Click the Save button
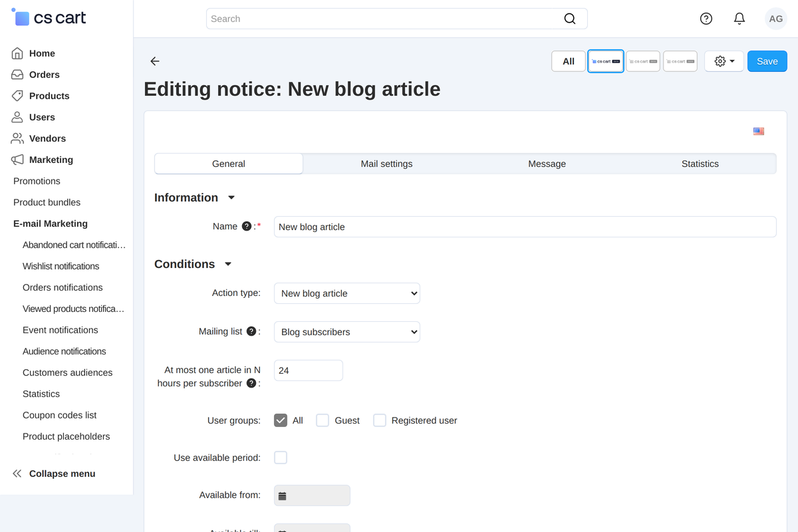Image resolution: width=798 pixels, height=532 pixels. click(x=767, y=61)
